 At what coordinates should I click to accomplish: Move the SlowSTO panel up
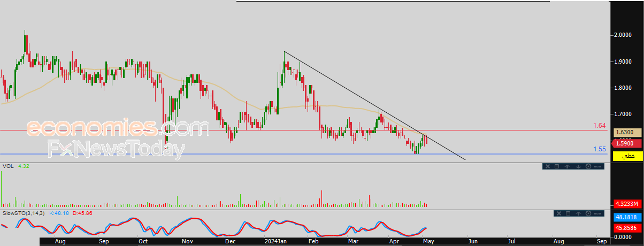578,213
